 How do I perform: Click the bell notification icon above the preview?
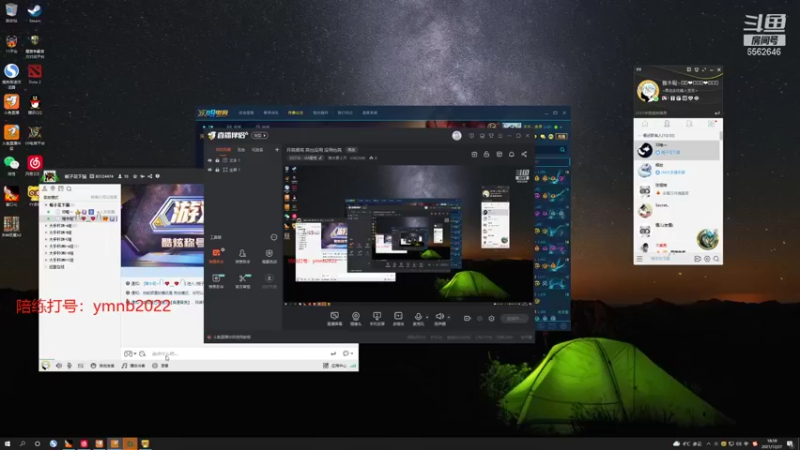point(511,154)
